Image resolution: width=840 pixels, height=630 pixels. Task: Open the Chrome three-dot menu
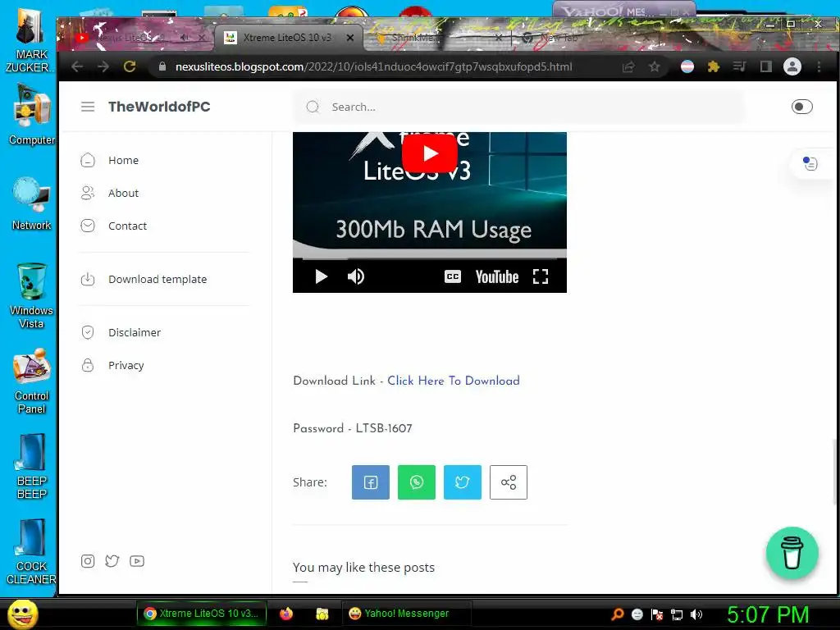(819, 66)
